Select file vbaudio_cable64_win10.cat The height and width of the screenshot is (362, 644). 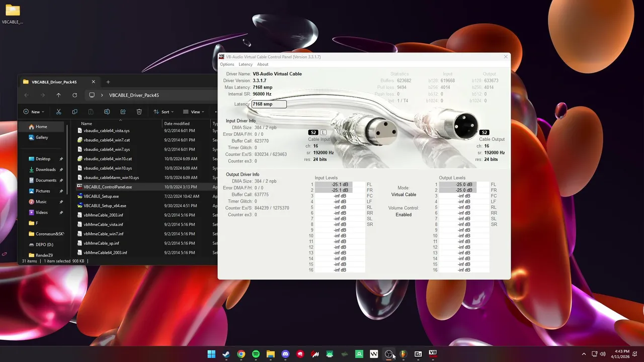point(108,159)
